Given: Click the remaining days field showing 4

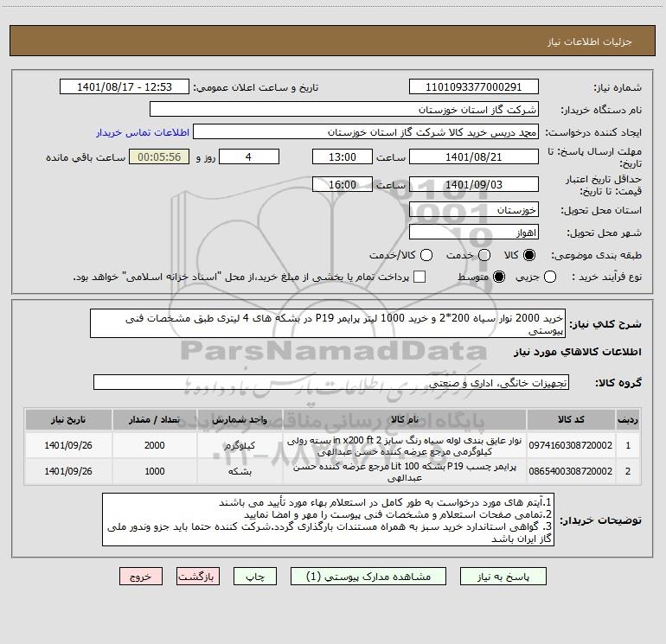Looking at the screenshot, I should pyautogui.click(x=249, y=156).
